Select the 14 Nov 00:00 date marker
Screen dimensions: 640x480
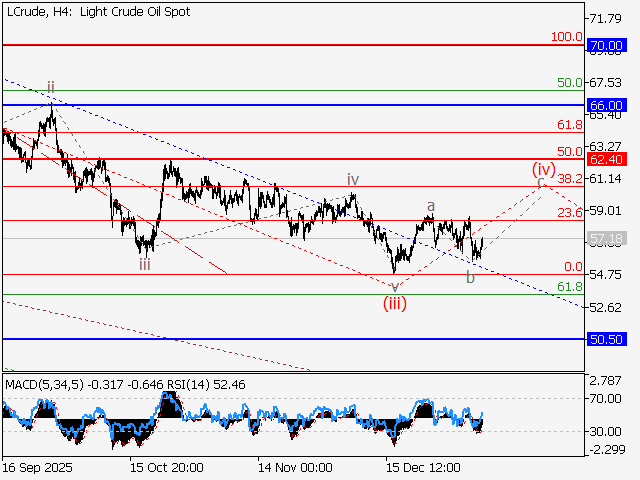(x=295, y=467)
